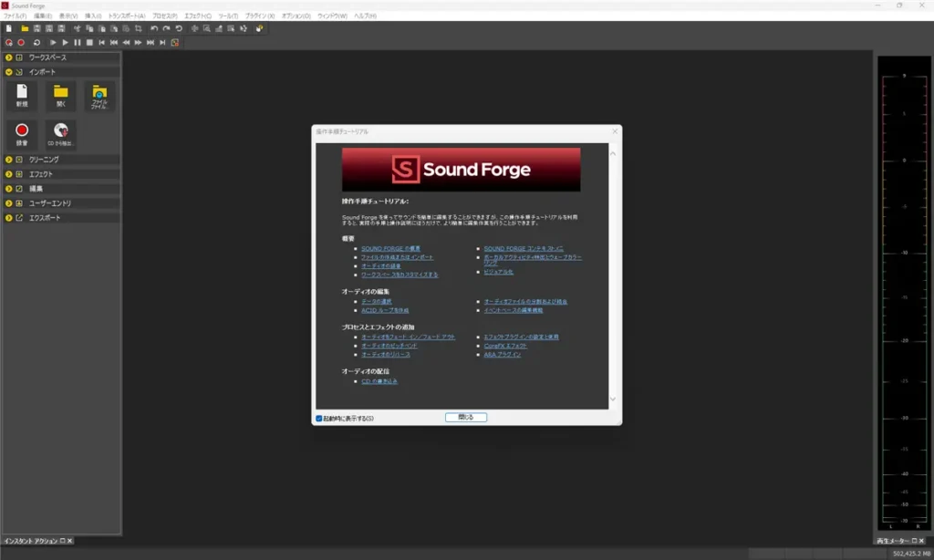Trim audio with the crop toolbar icon

coord(139,28)
